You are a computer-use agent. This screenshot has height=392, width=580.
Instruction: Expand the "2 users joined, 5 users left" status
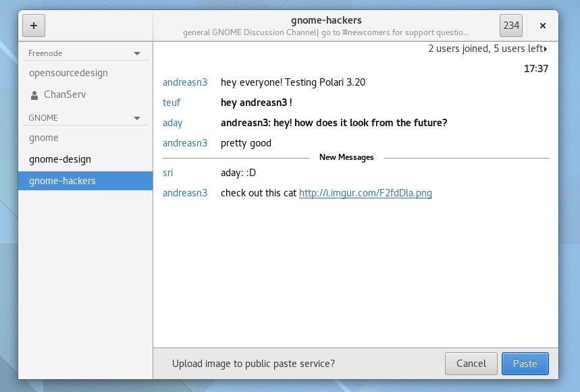pyautogui.click(x=488, y=49)
